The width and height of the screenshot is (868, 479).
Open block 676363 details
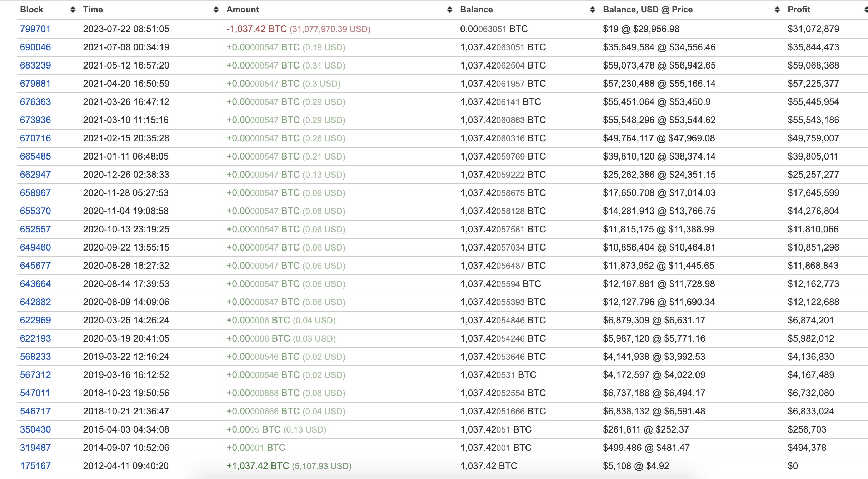click(x=35, y=102)
